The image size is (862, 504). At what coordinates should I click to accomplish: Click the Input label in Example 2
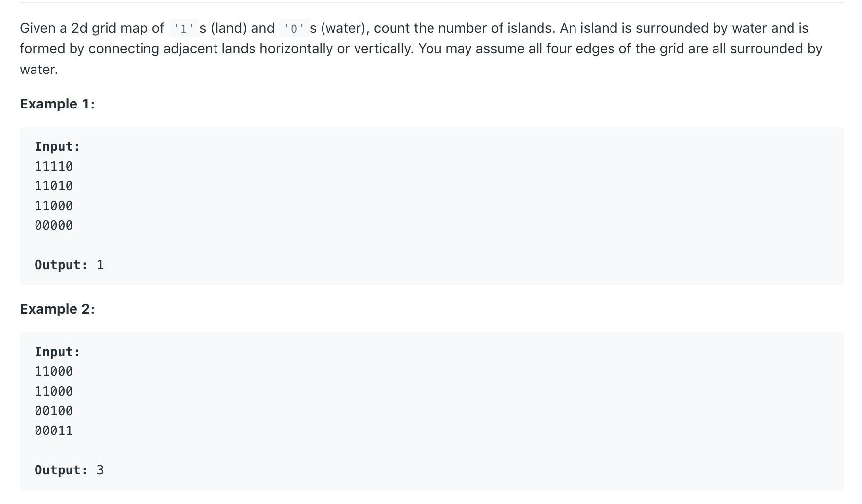pos(57,352)
